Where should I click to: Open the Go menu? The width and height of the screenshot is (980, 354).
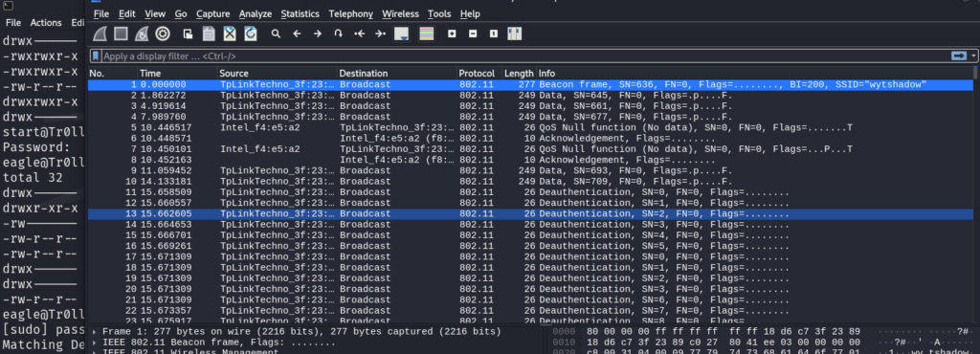[x=181, y=13]
